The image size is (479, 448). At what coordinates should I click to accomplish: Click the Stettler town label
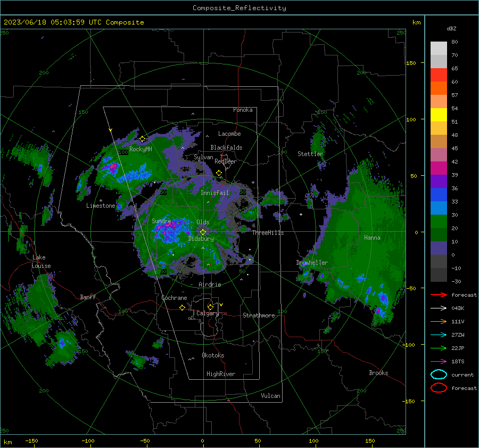[x=310, y=154]
